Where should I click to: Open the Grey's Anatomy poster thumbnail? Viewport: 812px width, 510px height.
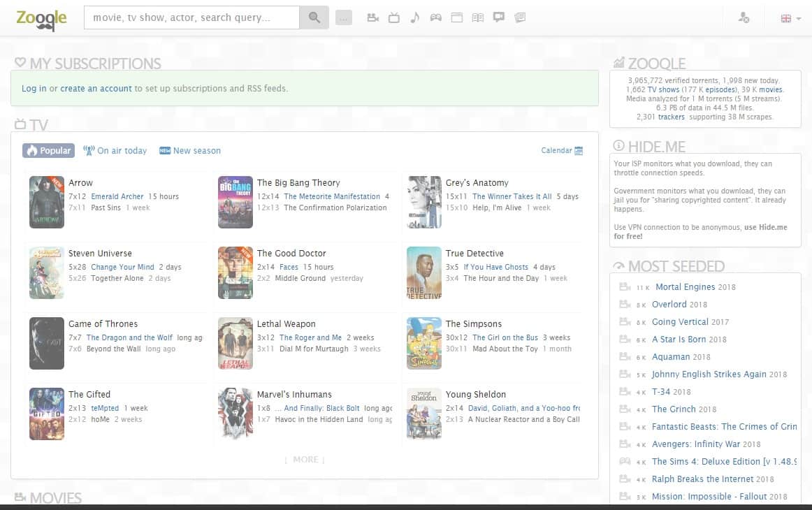[424, 203]
